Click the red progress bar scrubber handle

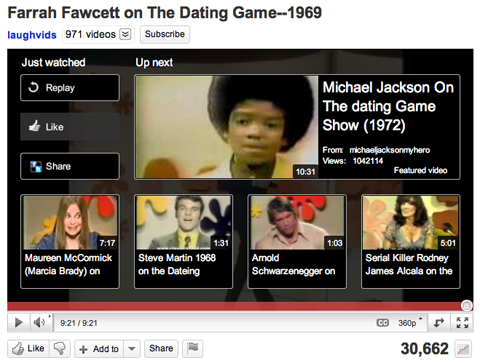tap(467, 305)
